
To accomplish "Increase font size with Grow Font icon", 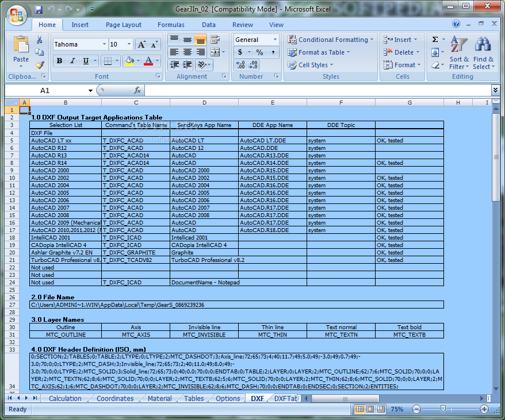I will pos(141,44).
